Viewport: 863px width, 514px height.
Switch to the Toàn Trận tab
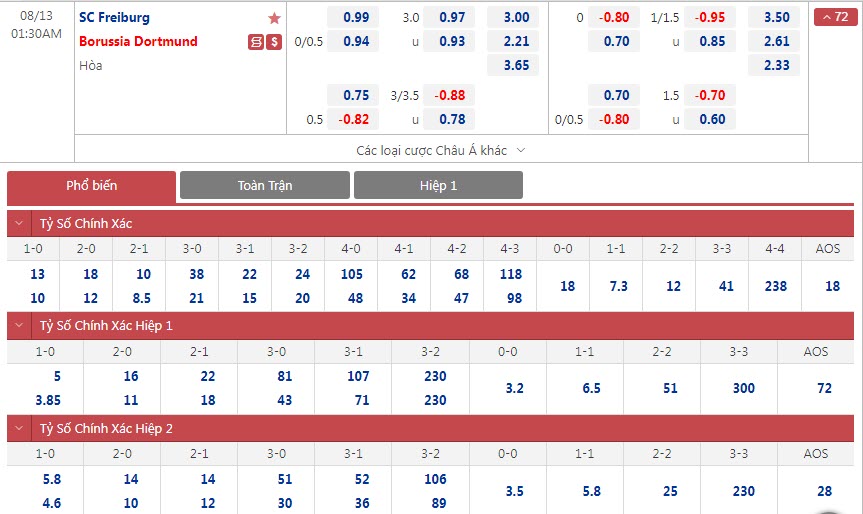tap(265, 186)
